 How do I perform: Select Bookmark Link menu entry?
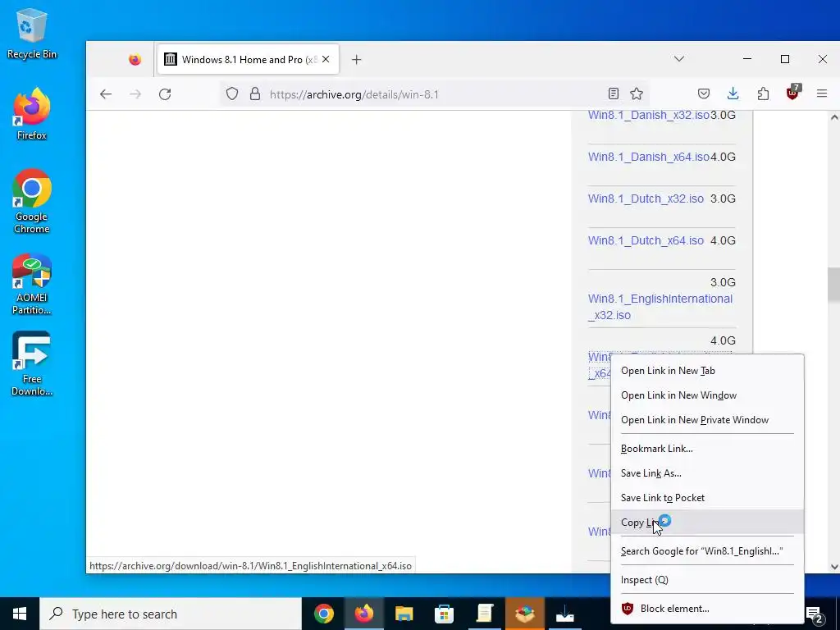tap(707, 449)
